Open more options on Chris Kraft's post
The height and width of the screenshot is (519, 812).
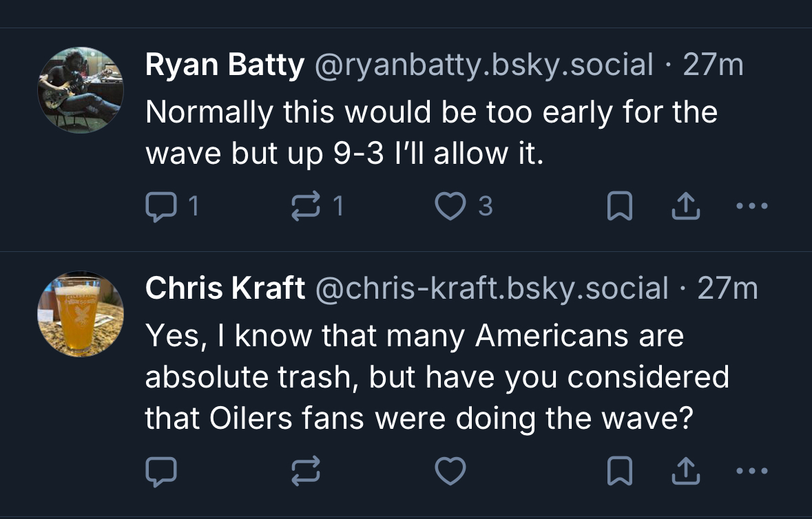(751, 471)
